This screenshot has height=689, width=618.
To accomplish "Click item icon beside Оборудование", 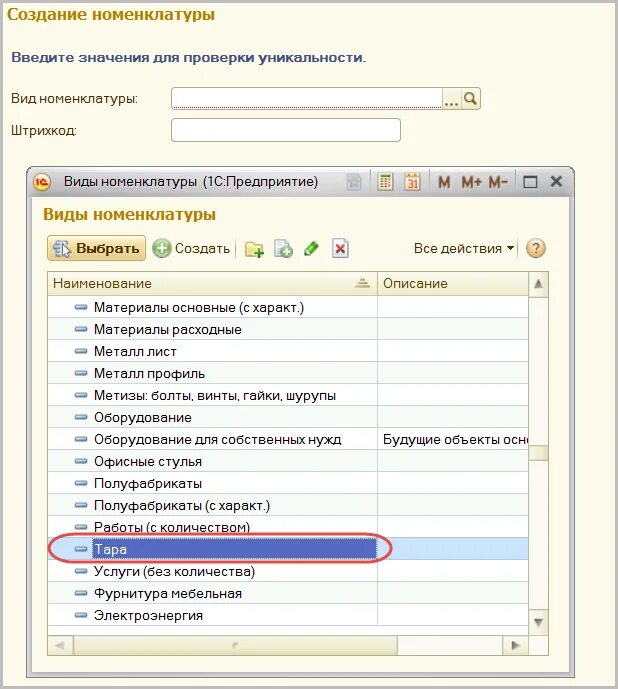I will [x=81, y=417].
